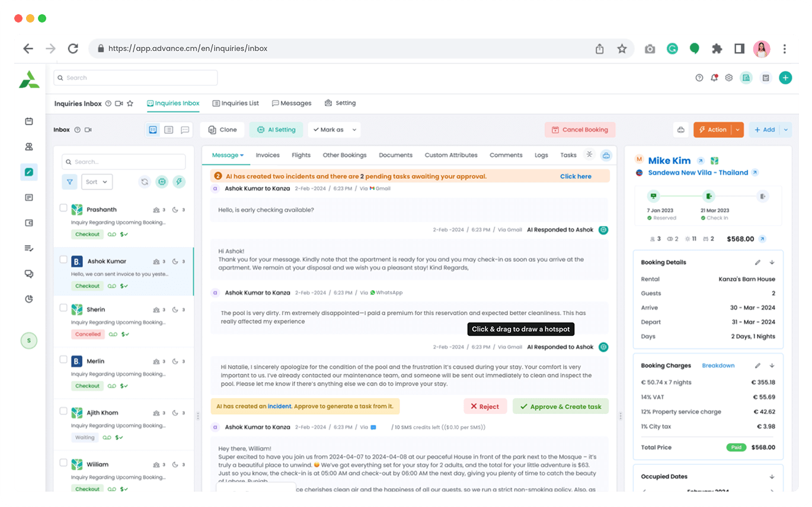Edit Booking Details with pencil icon
The image size is (812, 507).
click(x=757, y=262)
